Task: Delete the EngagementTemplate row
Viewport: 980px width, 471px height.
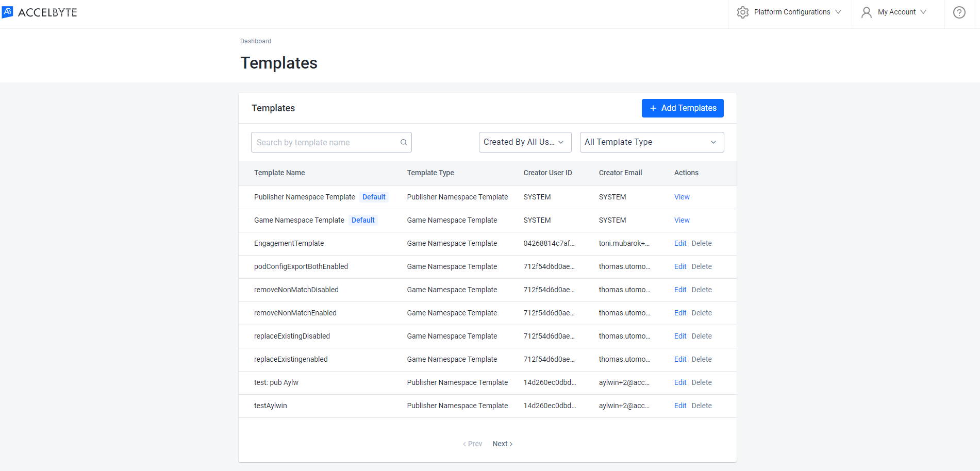Action: click(x=702, y=243)
